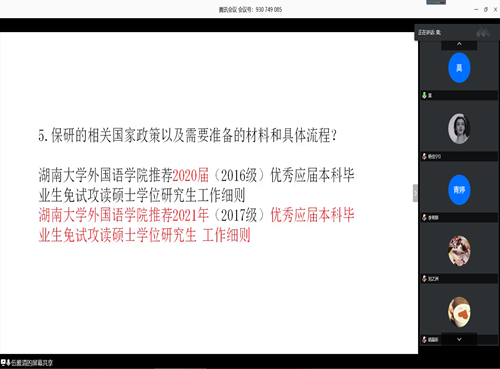This screenshot has width=500, height=369.
Task: Click the currently speaking label
Action: tap(429, 32)
